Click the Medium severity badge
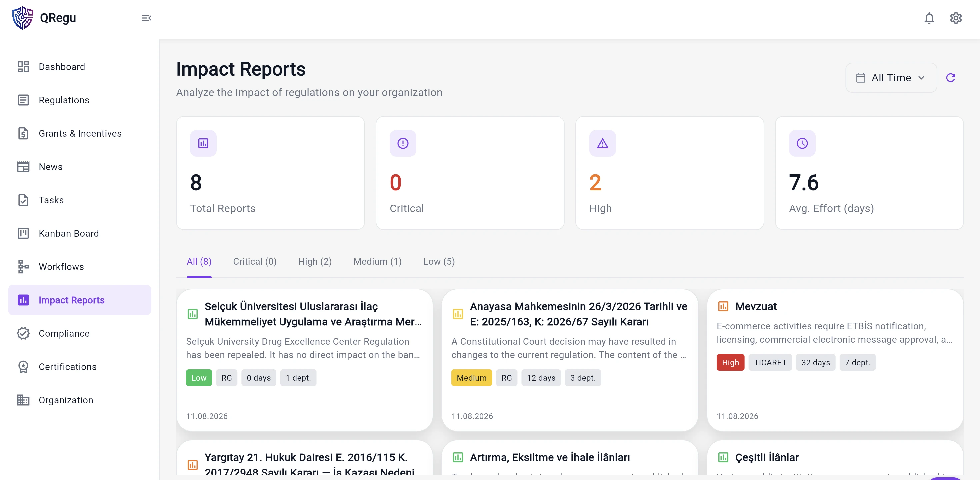Viewport: 980px width, 480px height. pyautogui.click(x=471, y=378)
